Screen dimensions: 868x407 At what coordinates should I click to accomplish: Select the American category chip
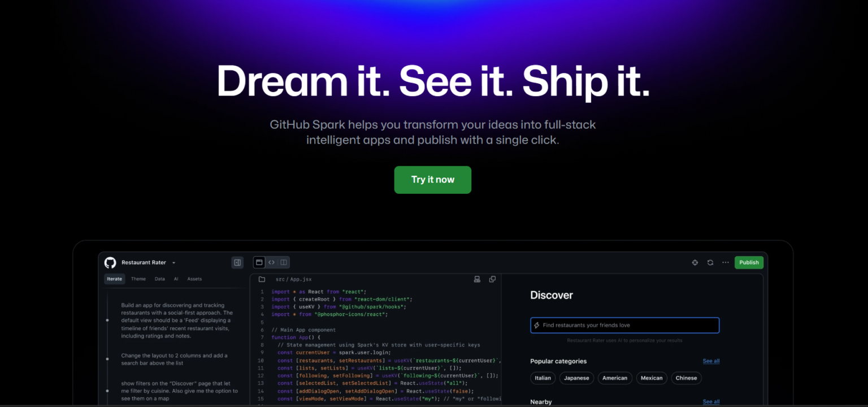(x=615, y=378)
